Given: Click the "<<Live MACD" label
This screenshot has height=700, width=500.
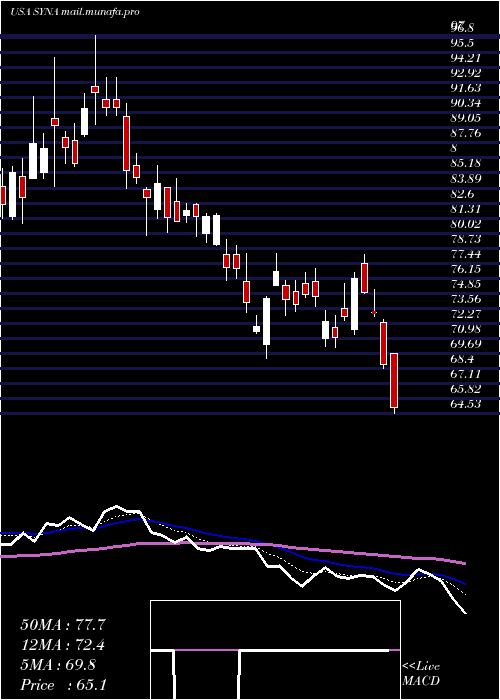Looking at the screenshot, I should pyautogui.click(x=421, y=674).
